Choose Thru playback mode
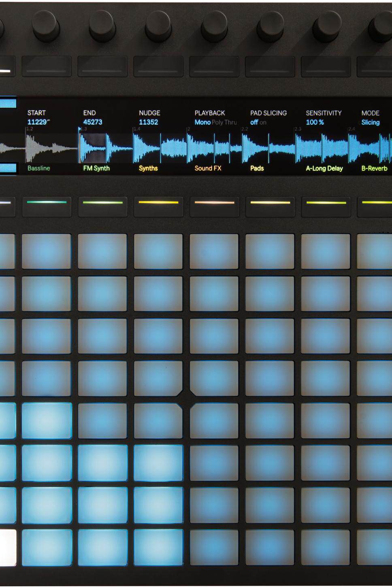The image size is (392, 588). click(230, 122)
